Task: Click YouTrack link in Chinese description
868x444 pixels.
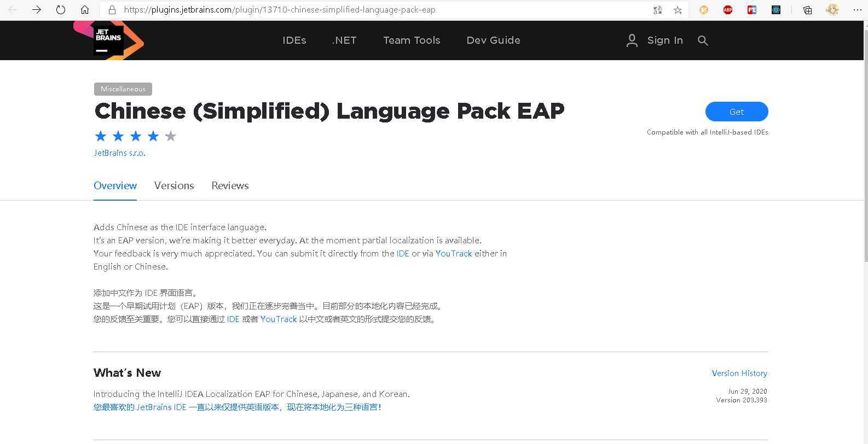Action: (x=279, y=319)
